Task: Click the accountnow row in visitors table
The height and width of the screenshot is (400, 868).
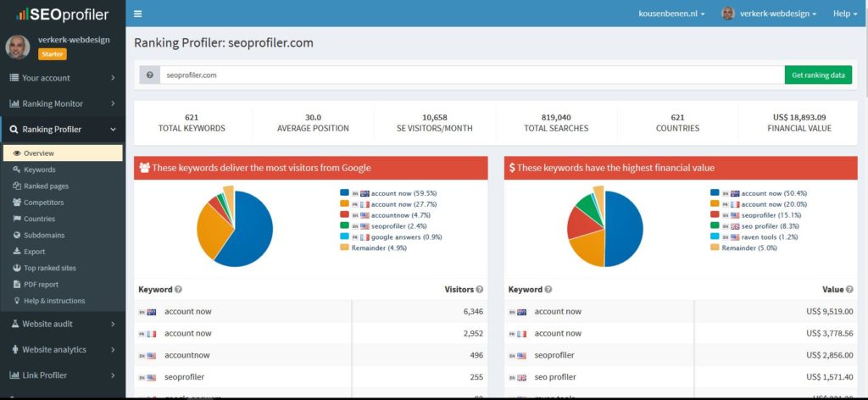Action: click(310, 355)
